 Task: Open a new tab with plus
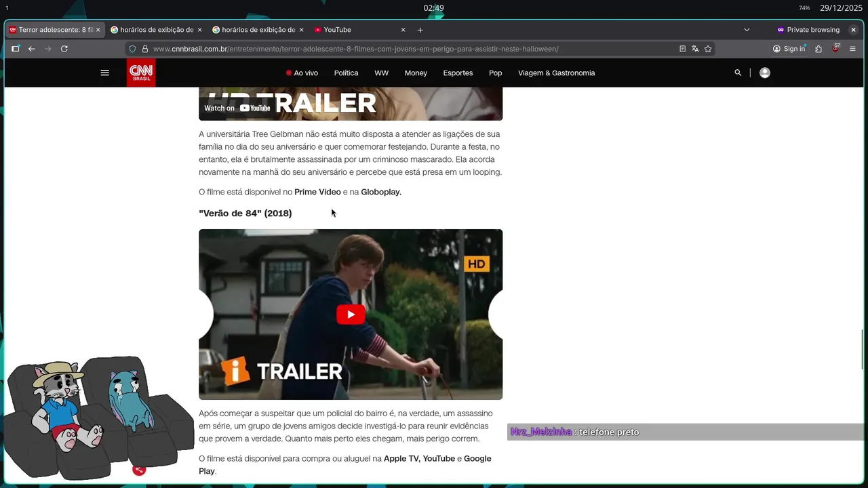click(420, 30)
